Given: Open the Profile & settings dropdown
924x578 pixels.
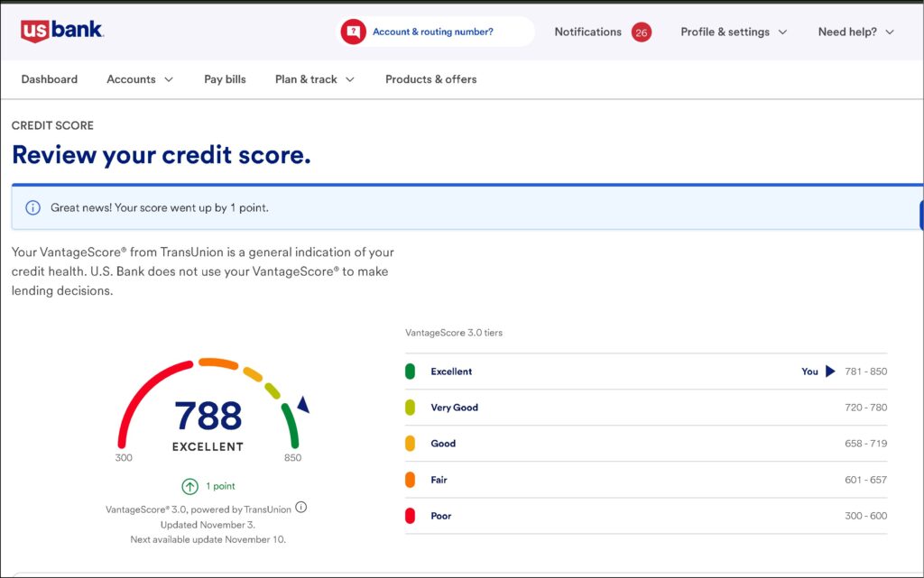Looking at the screenshot, I should pyautogui.click(x=734, y=32).
